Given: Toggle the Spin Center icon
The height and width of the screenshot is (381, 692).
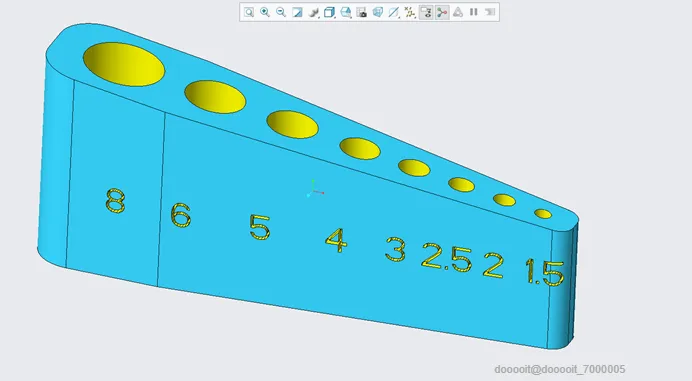Looking at the screenshot, I should click(442, 12).
